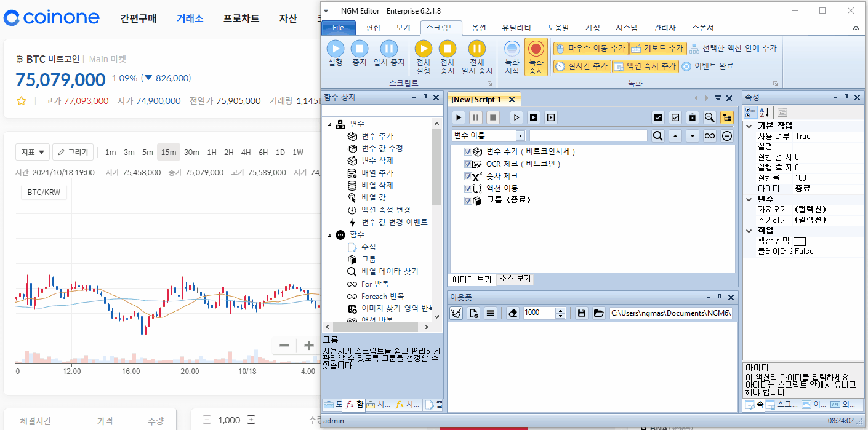Click the 녹화 시작 record start icon
This screenshot has width=868, height=430.
coord(512,49)
